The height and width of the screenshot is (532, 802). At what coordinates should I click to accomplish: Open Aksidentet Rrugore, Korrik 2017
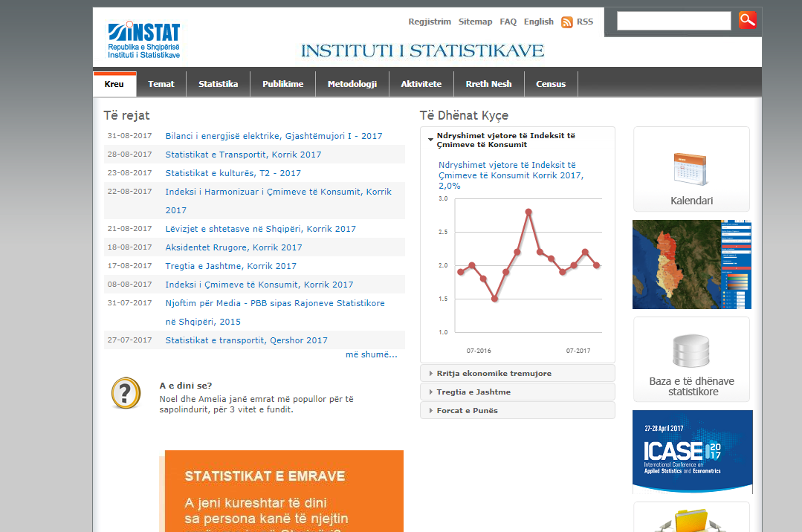pyautogui.click(x=233, y=247)
